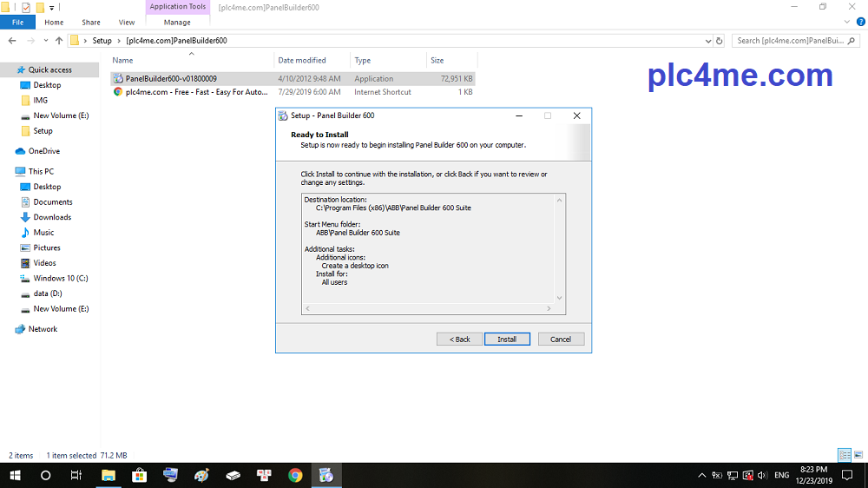Go back with the Back button
The image size is (868, 488).
[459, 339]
